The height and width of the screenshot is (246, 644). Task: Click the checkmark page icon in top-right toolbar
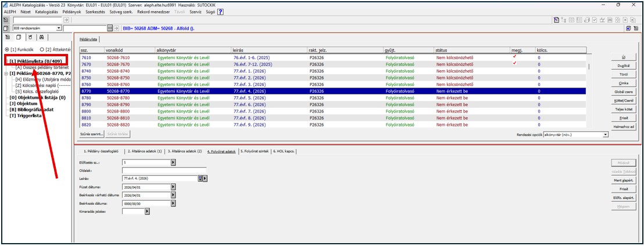pos(594,20)
